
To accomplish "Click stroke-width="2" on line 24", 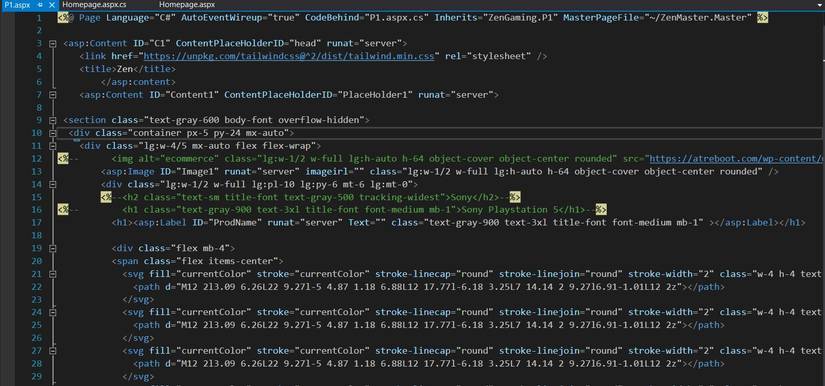I will pos(671,312).
